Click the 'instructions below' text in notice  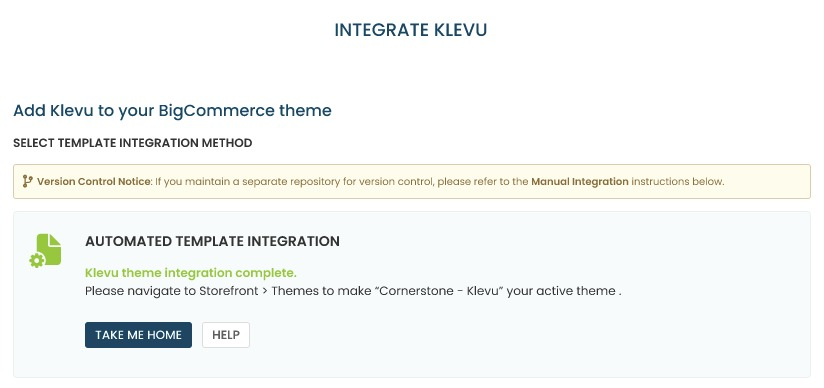[x=677, y=182]
